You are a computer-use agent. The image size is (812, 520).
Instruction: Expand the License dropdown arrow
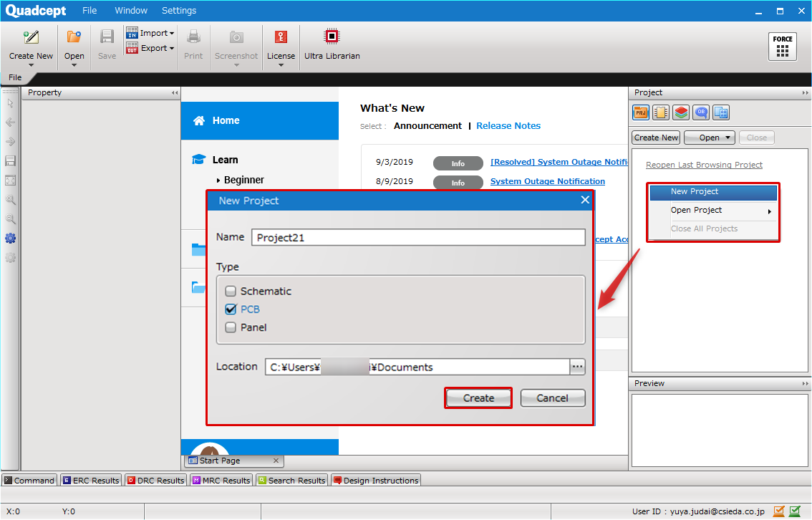click(281, 65)
